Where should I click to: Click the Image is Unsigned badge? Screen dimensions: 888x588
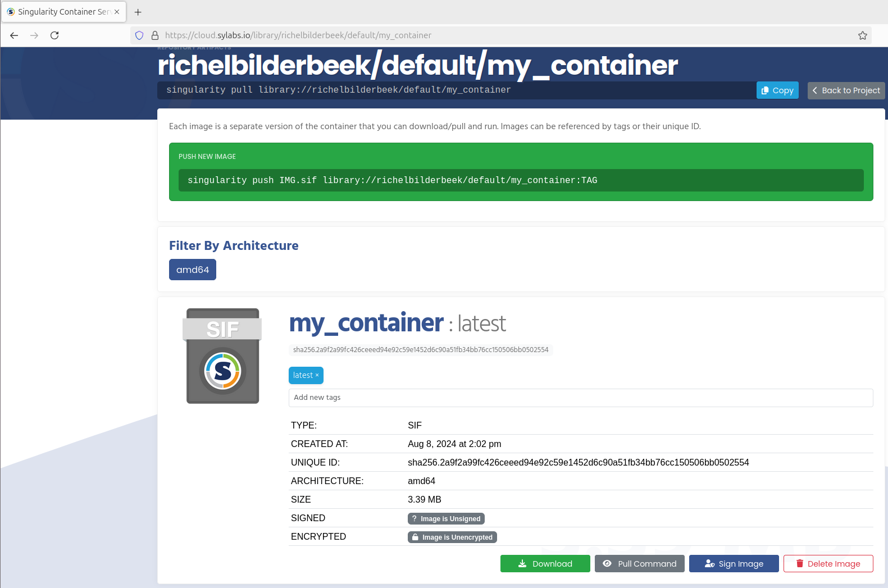pyautogui.click(x=446, y=519)
